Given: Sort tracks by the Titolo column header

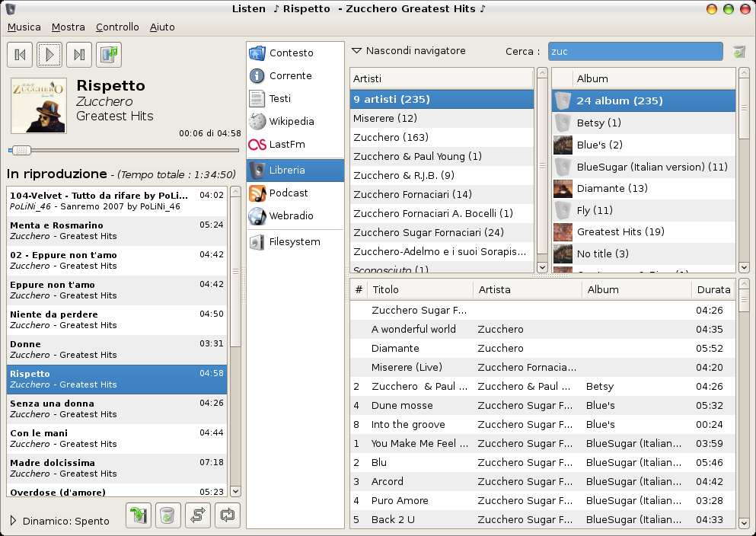Looking at the screenshot, I should tap(420, 289).
